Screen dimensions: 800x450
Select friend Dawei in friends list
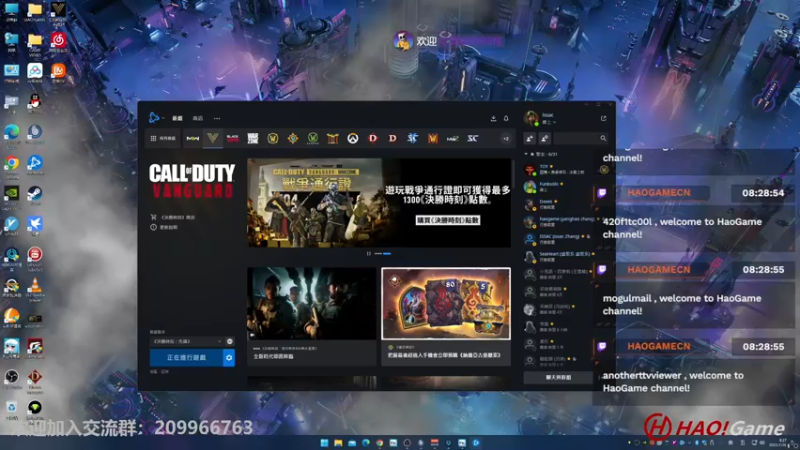[x=559, y=204]
